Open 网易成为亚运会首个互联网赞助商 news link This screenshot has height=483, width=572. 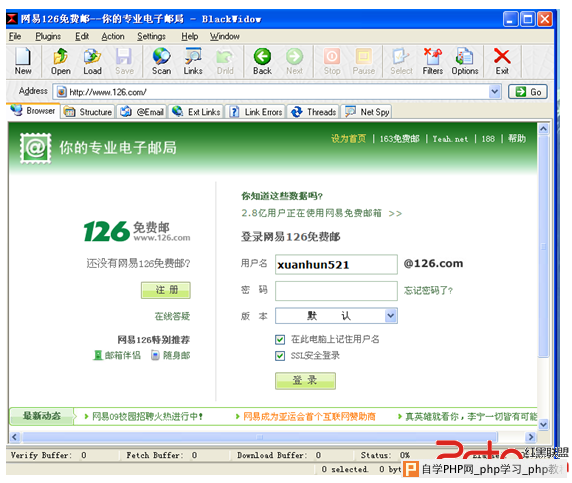(x=309, y=416)
